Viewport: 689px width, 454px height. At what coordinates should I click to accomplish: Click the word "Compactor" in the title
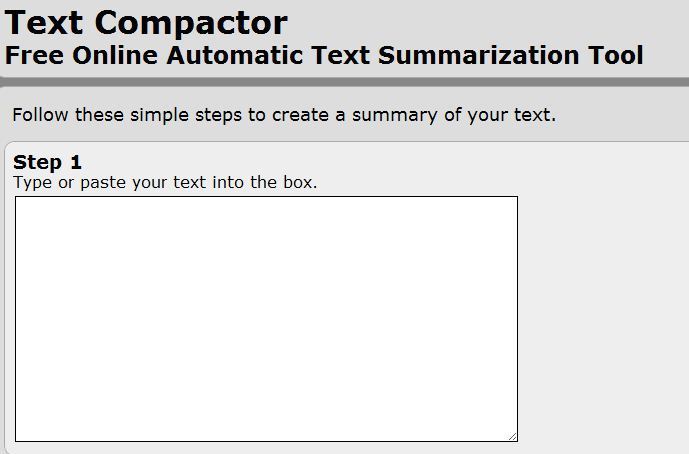pyautogui.click(x=196, y=22)
